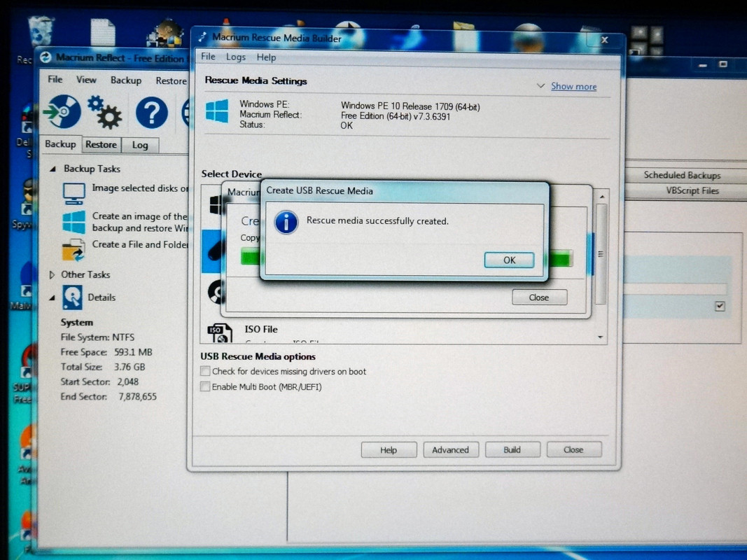
Task: Click the Show more link
Action: 573,86
